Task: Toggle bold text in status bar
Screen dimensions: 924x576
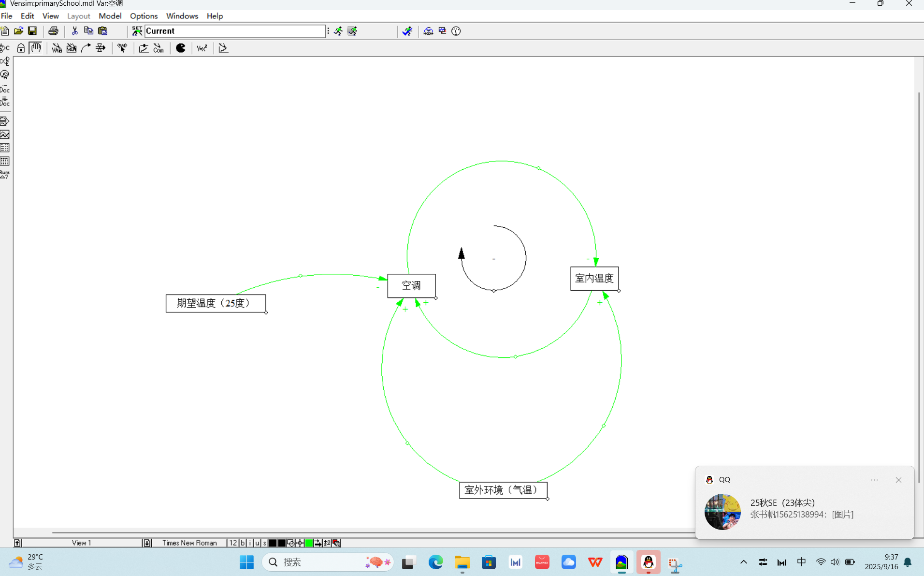Action: (243, 543)
